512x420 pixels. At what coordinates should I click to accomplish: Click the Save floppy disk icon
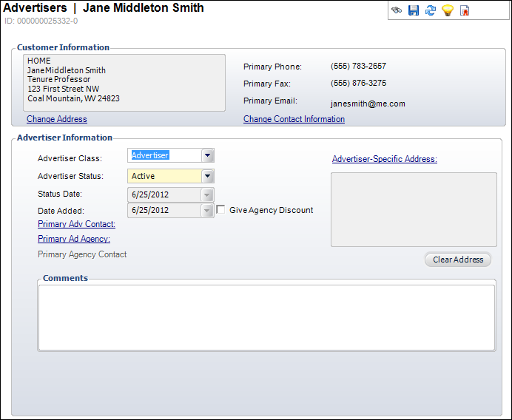click(x=414, y=10)
